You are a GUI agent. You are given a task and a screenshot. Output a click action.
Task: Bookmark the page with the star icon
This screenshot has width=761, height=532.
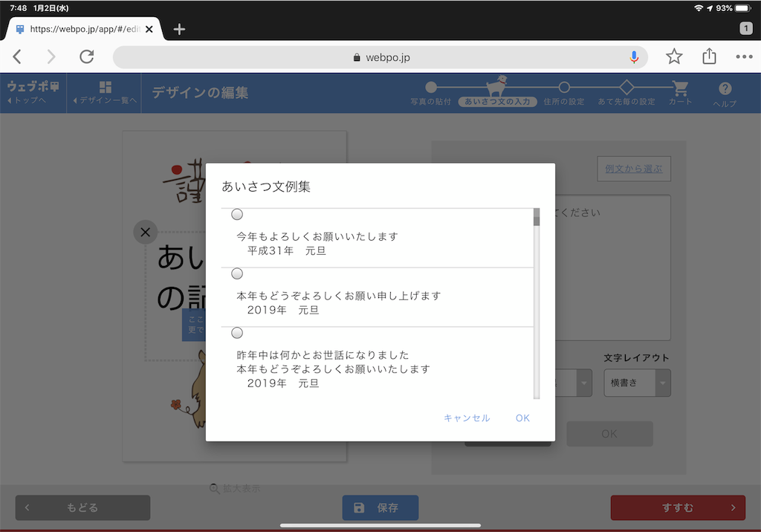pos(674,56)
